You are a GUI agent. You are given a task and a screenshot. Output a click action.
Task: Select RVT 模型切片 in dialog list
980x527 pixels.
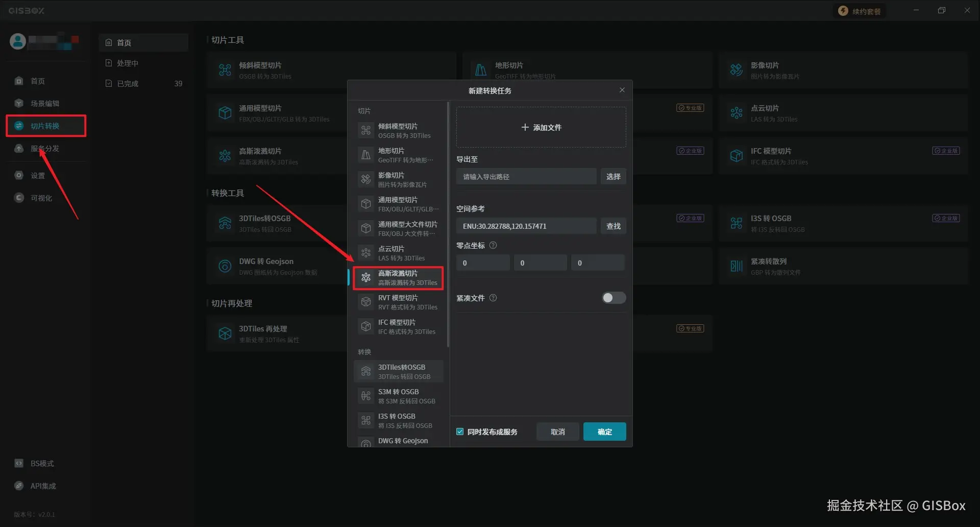(x=398, y=302)
